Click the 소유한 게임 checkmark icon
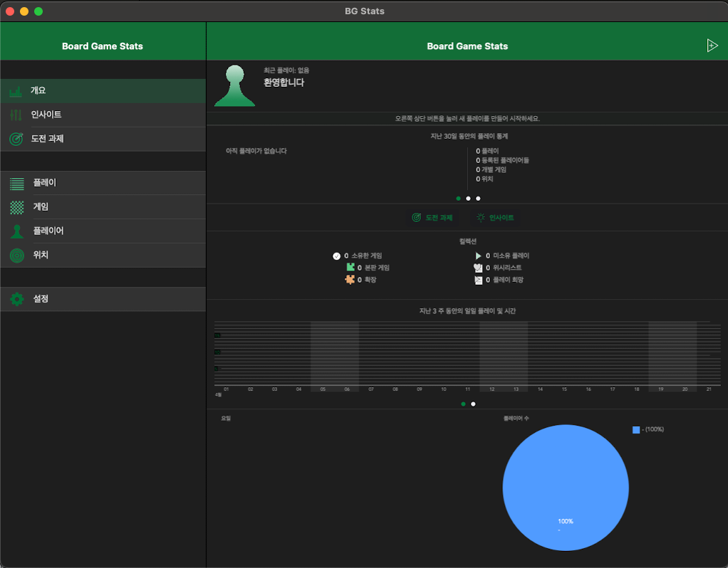Image resolution: width=728 pixels, height=568 pixels. coord(337,256)
